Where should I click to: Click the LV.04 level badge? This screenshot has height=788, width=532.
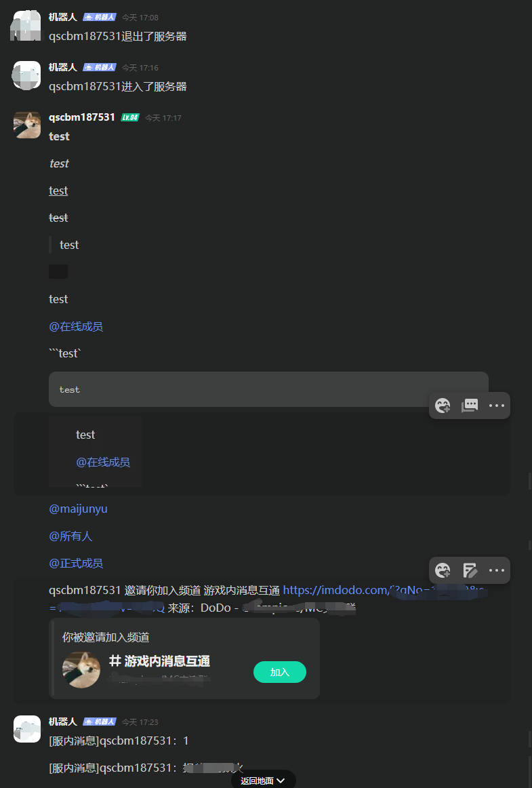[x=129, y=117]
